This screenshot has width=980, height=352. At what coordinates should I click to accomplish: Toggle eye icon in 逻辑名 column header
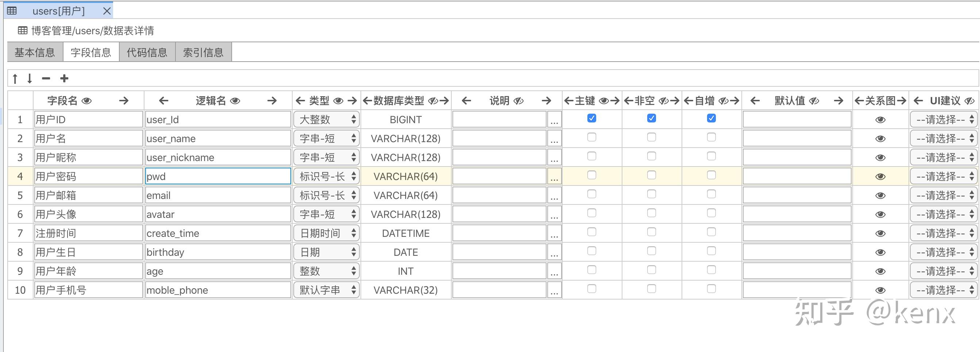coord(235,101)
